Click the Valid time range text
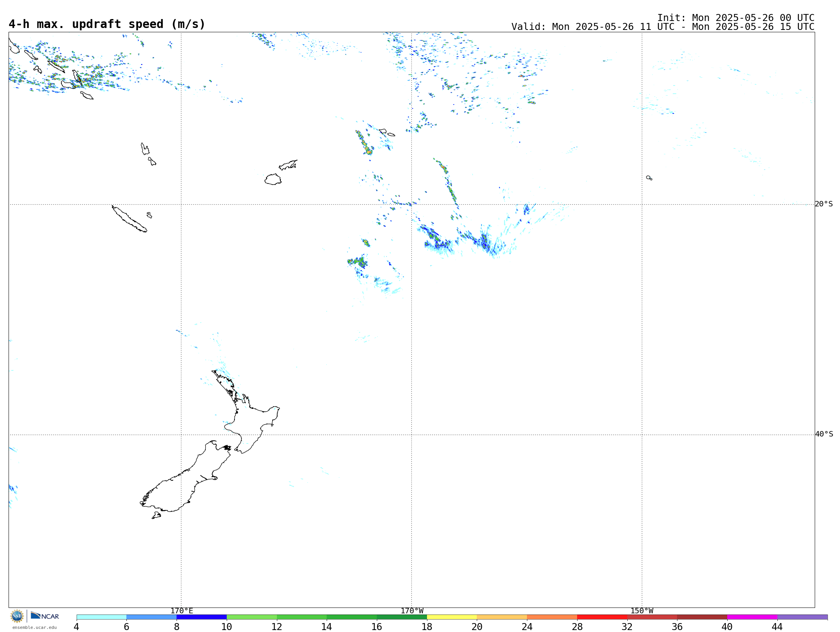This screenshot has width=840, height=632. pos(663,27)
